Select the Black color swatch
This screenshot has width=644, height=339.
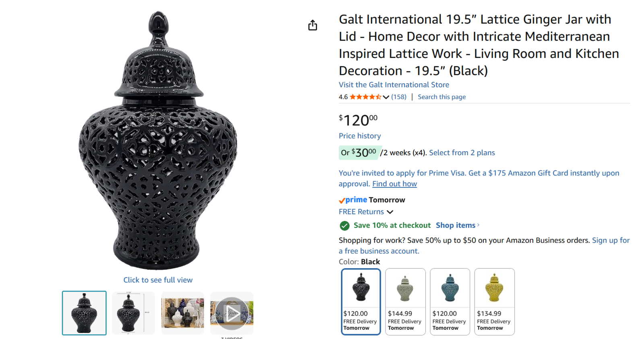pos(361,302)
